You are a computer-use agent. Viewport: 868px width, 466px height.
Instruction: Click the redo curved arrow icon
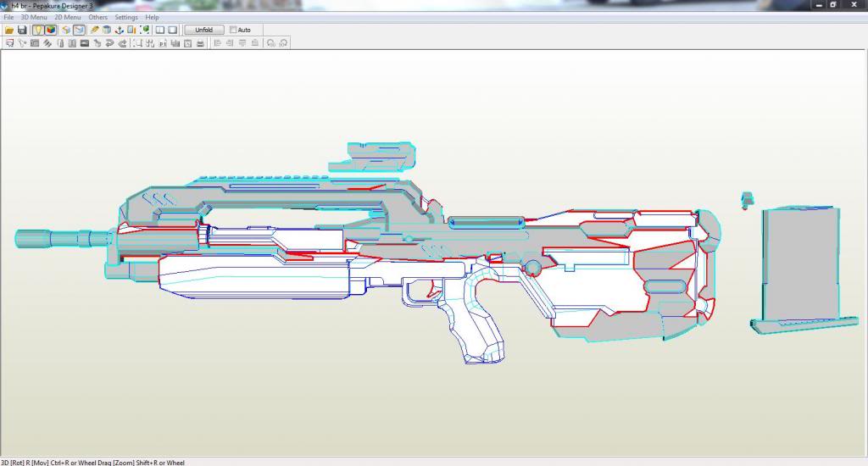tap(122, 43)
